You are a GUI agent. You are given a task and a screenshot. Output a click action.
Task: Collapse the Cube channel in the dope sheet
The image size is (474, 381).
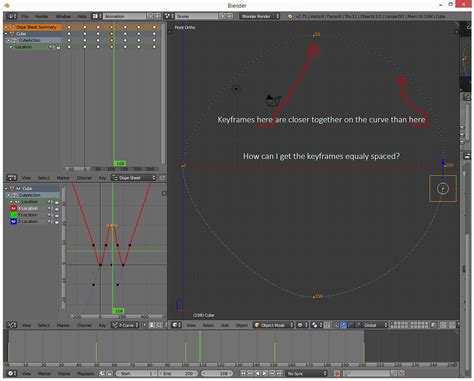tap(6, 34)
